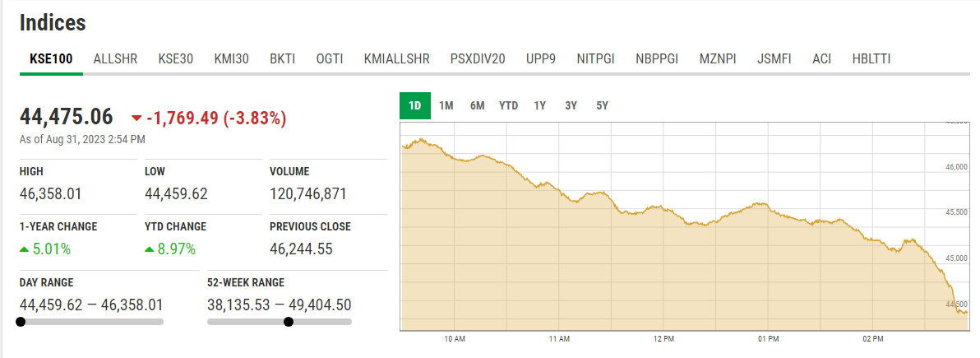Screen dimensions: 980x358
Task: Select the KSE100 index tab
Action: point(51,59)
